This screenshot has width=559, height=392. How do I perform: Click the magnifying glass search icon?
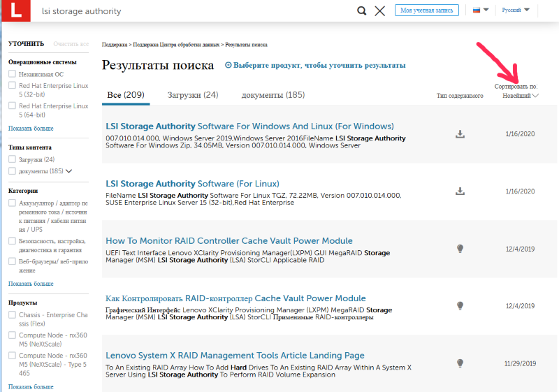pyautogui.click(x=362, y=10)
